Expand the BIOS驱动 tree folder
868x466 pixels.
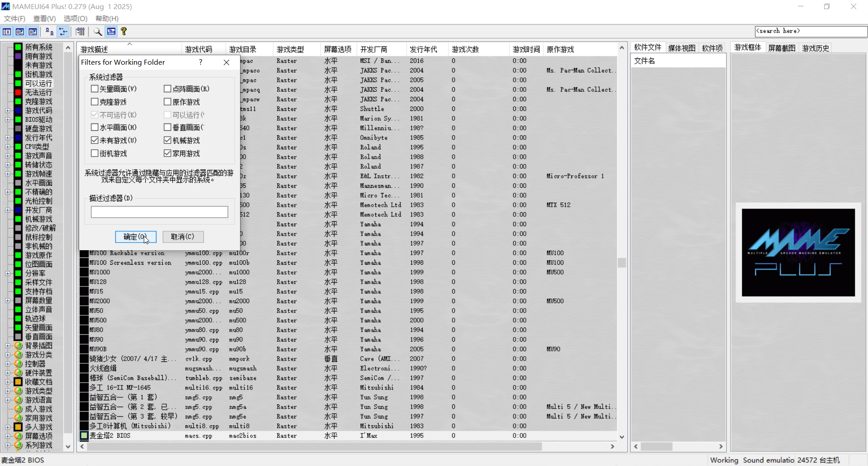pyautogui.click(x=8, y=119)
